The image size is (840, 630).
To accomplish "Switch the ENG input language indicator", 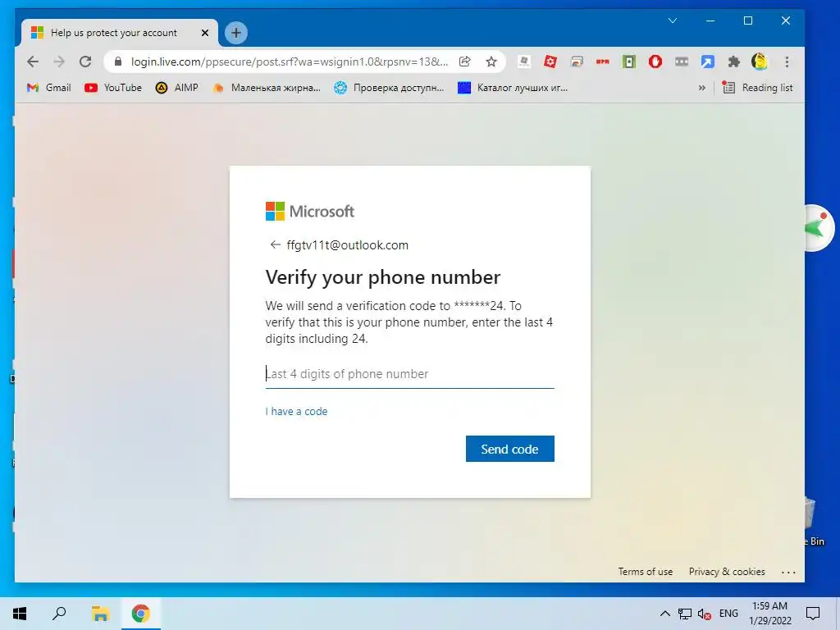I will tap(728, 614).
